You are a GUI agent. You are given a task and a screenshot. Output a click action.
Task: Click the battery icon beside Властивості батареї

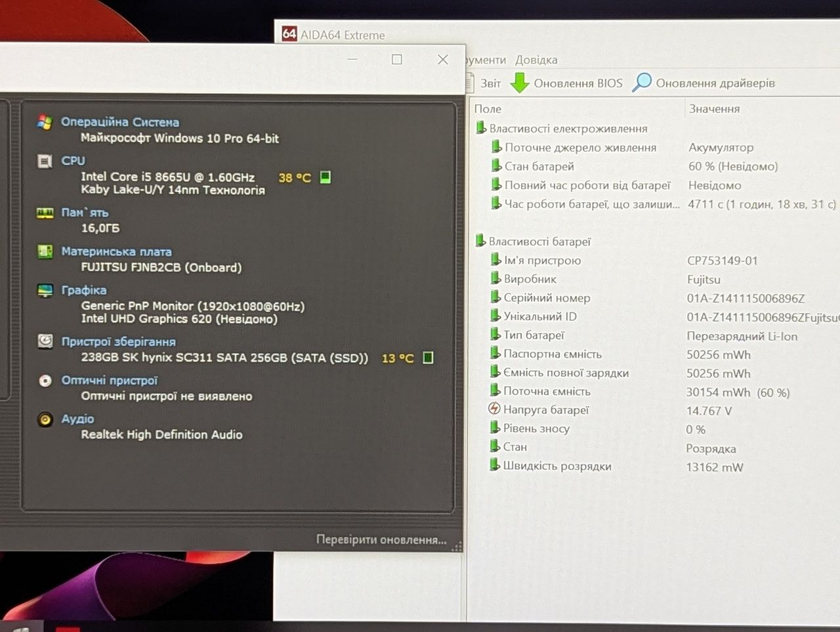[x=480, y=242]
